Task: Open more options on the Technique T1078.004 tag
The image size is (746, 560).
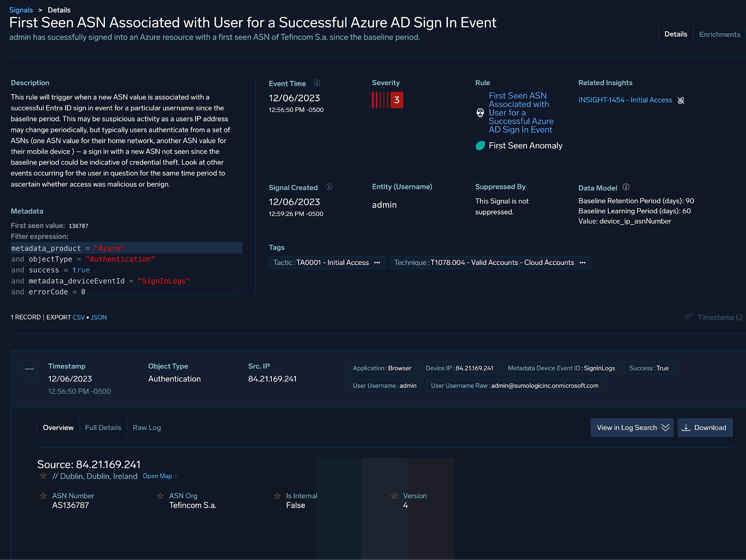Action: [x=582, y=262]
